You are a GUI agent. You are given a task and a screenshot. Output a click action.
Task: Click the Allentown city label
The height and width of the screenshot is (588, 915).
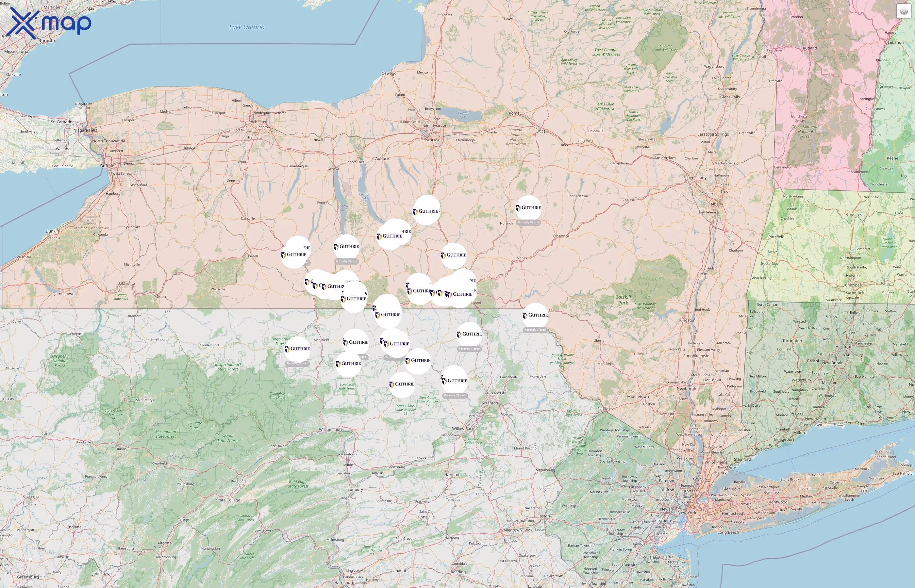click(x=512, y=530)
